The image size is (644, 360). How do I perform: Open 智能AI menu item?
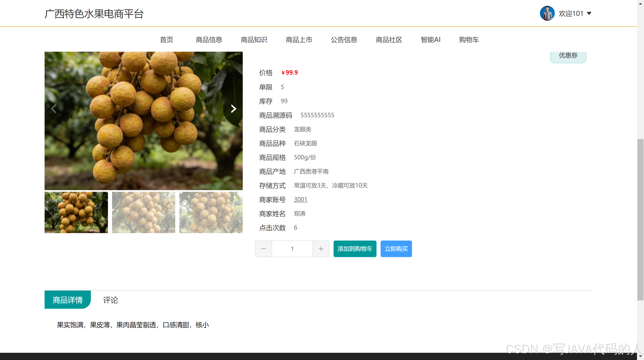click(431, 39)
